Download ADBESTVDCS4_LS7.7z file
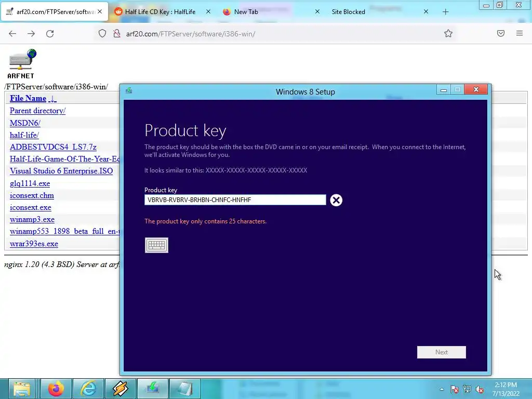 coord(54,147)
